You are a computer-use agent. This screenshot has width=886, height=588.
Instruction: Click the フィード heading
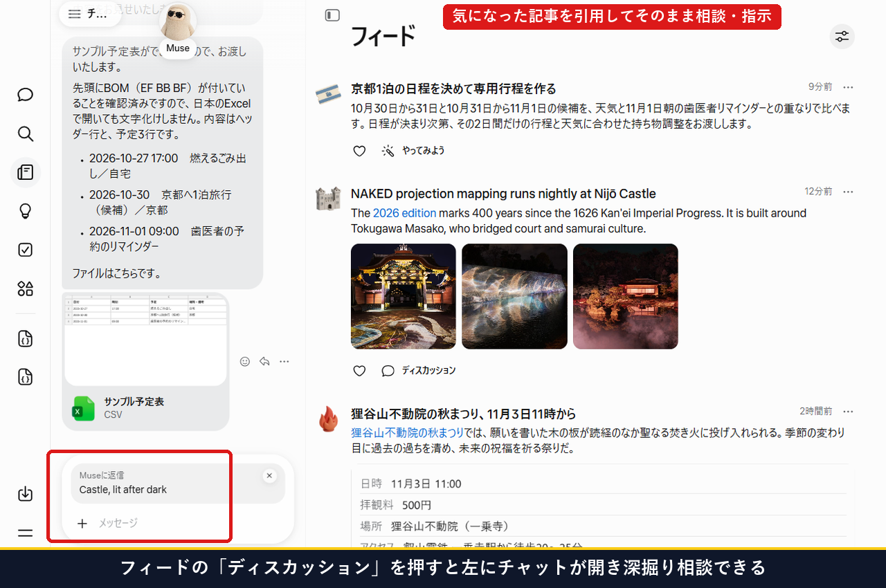tap(383, 37)
